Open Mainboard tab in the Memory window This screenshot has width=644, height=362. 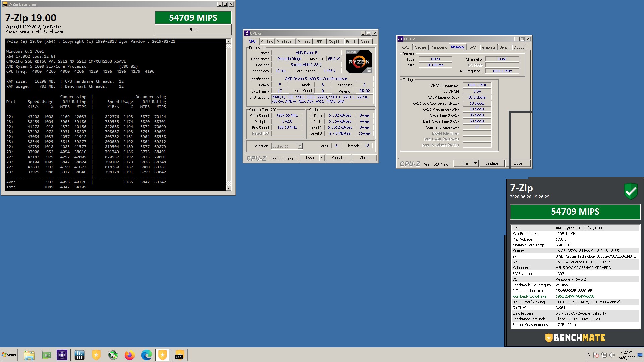click(x=439, y=47)
